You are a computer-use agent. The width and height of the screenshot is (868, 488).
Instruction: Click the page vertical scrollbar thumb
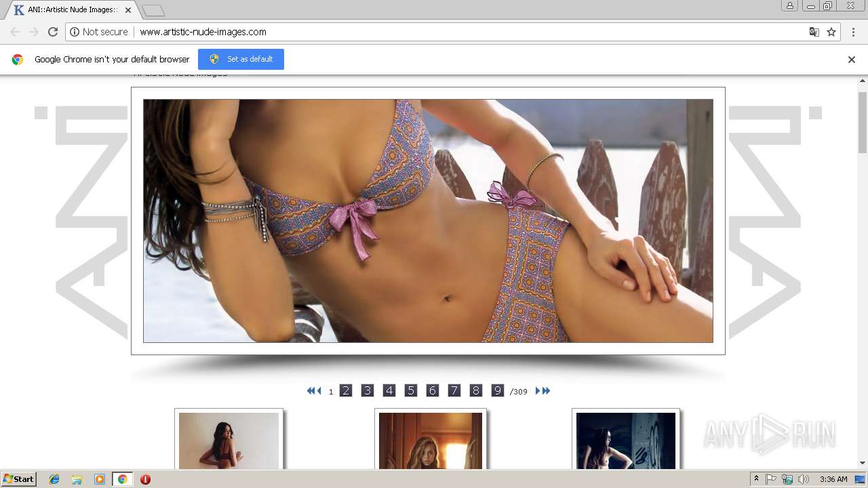(x=863, y=122)
